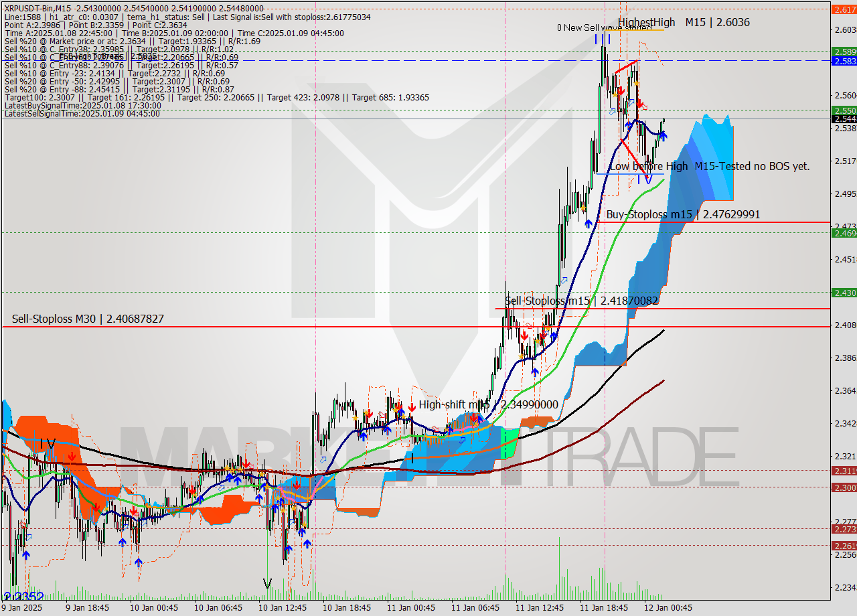The height and width of the screenshot is (616, 857).
Task: Click the 'I V' wave label at left
Action: pos(47,443)
